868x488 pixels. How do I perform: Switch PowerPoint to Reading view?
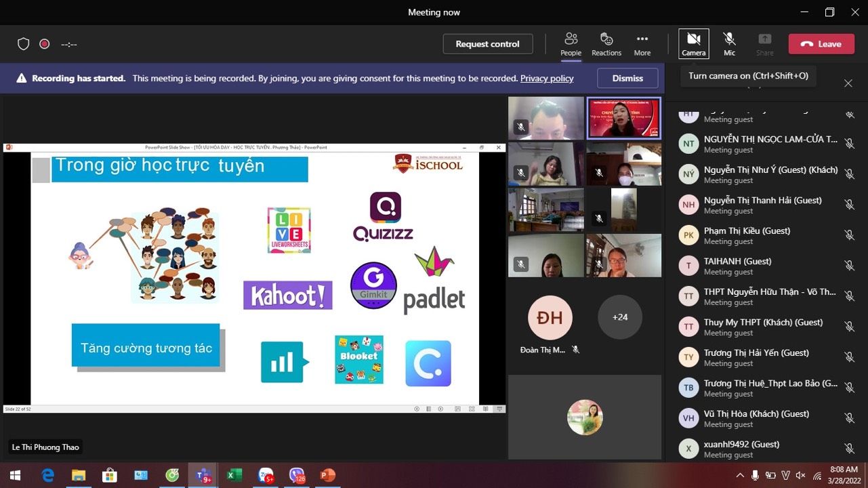(x=485, y=409)
